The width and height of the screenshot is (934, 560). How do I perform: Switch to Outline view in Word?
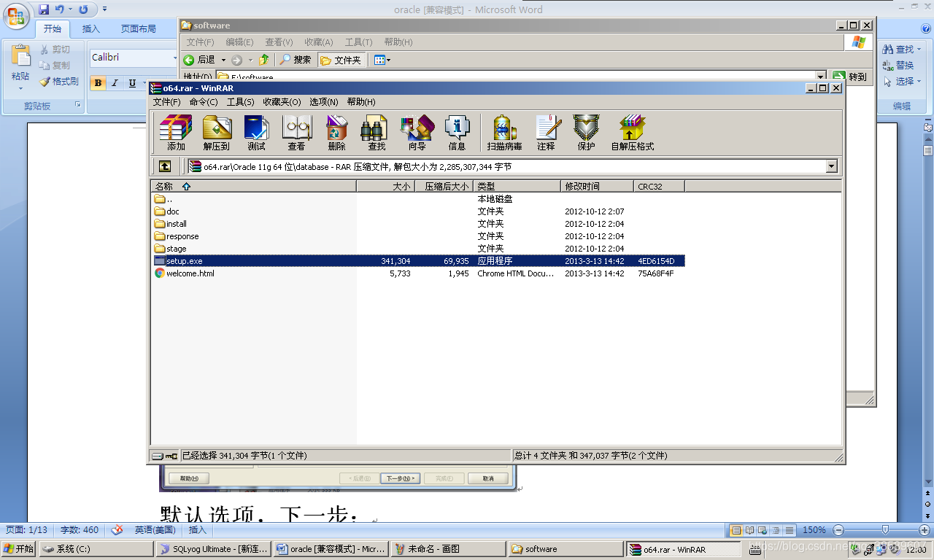tap(776, 530)
